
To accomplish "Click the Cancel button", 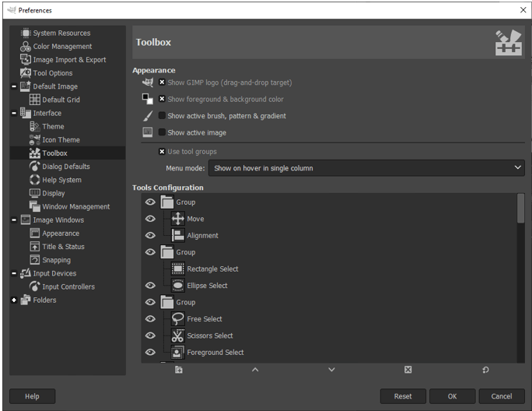I will [502, 396].
